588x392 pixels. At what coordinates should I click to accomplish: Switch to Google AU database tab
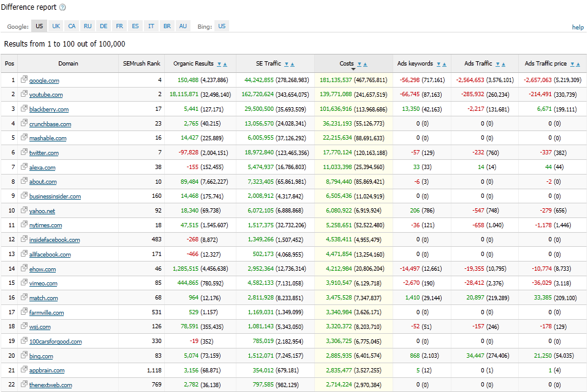pos(183,26)
